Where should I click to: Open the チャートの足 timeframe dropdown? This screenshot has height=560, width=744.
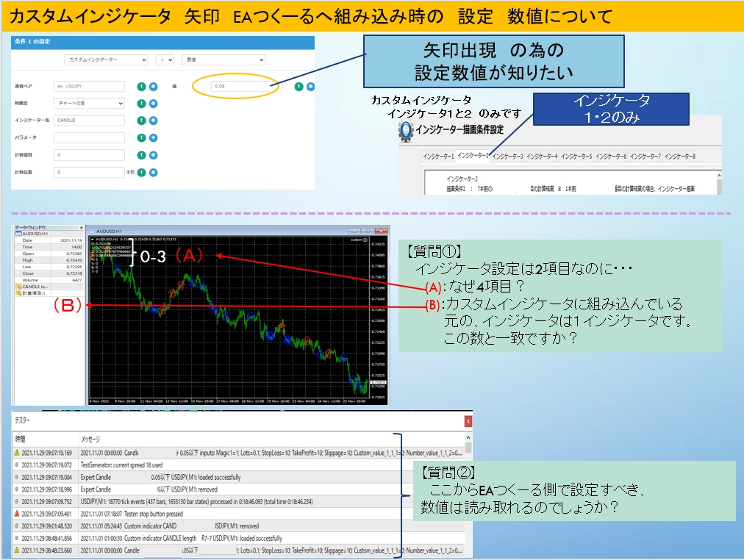(90, 104)
